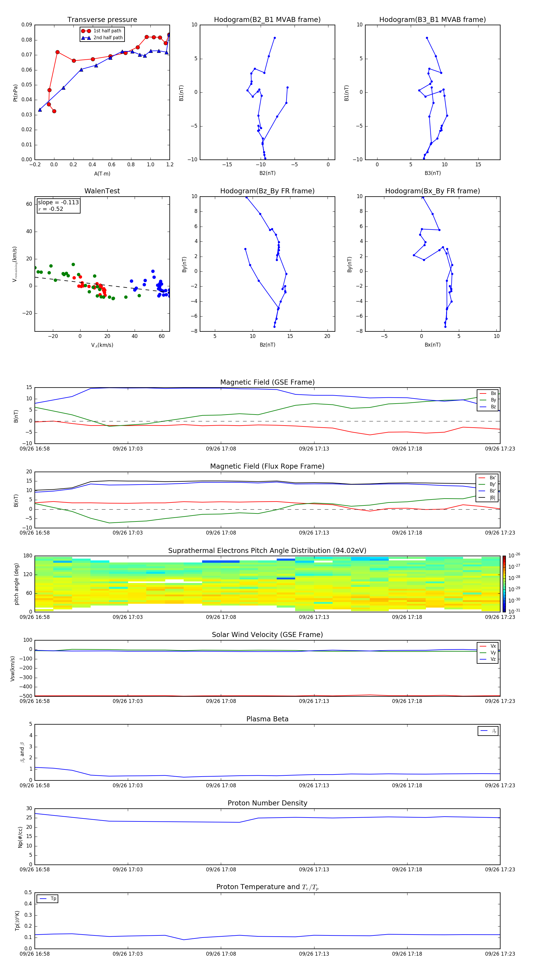The height and width of the screenshot is (980, 535).
Task: Click the Proton Temperature and Te/Tp title
Action: click(267, 887)
